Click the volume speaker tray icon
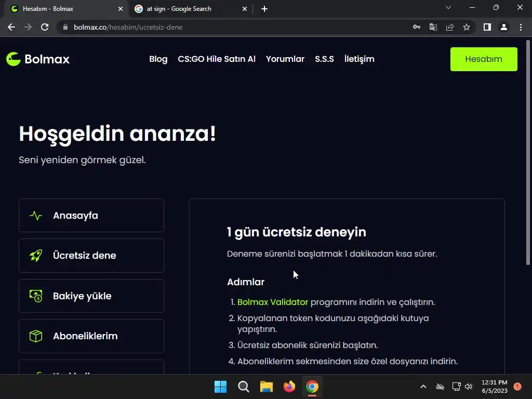The image size is (532, 399). pyautogui.click(x=469, y=387)
